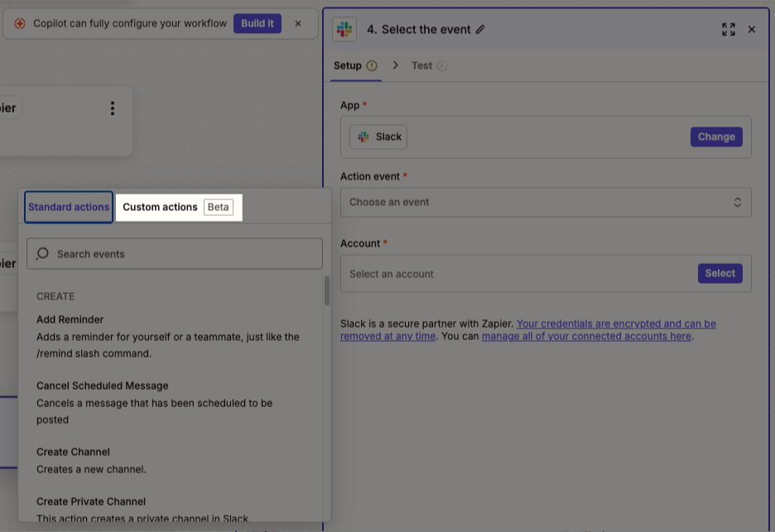Click the Slack app chip
This screenshot has width=775, height=532.
pos(378,137)
